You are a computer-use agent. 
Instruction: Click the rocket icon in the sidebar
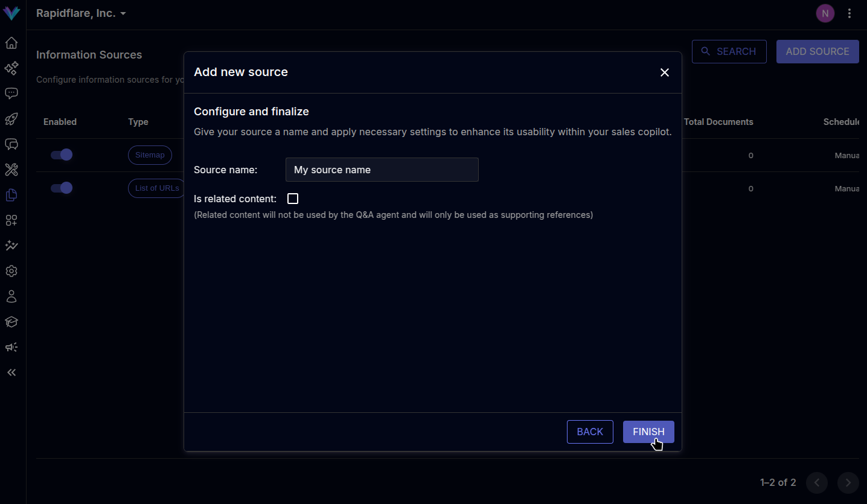tap(11, 119)
